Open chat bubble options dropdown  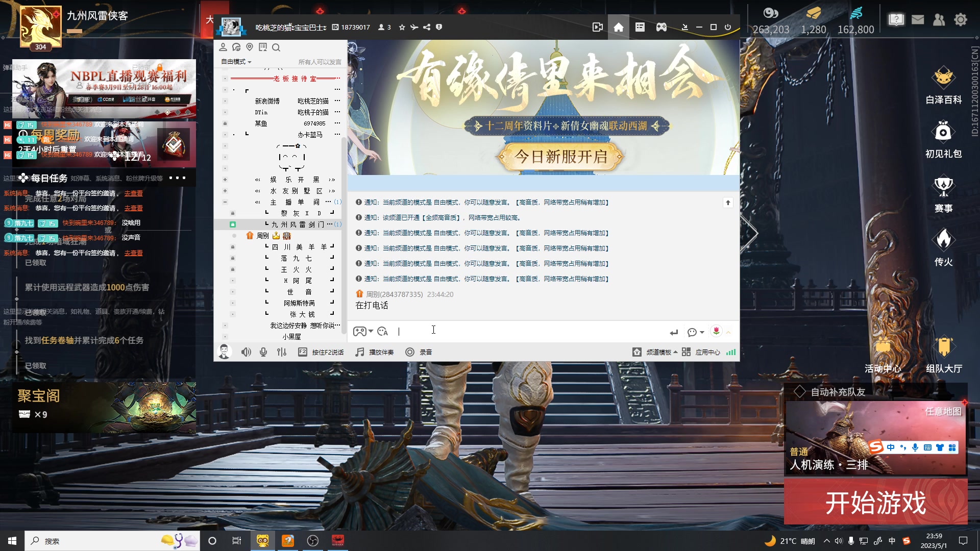point(696,332)
